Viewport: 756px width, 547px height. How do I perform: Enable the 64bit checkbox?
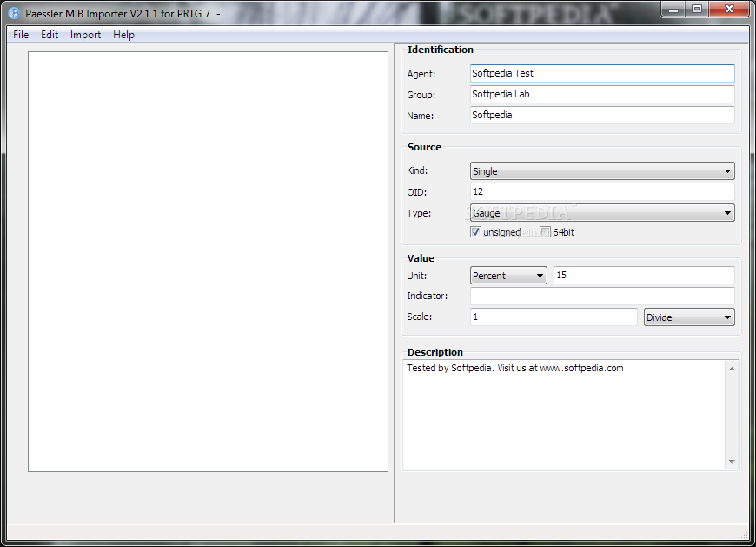coord(545,232)
